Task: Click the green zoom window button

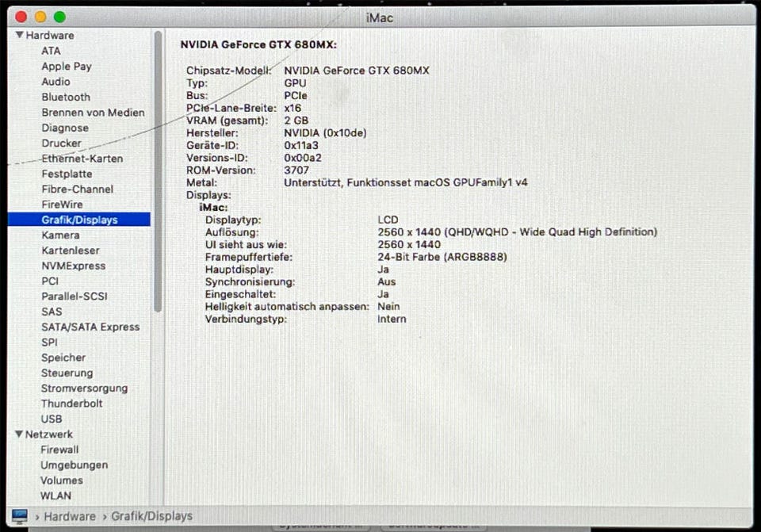Action: pos(59,17)
